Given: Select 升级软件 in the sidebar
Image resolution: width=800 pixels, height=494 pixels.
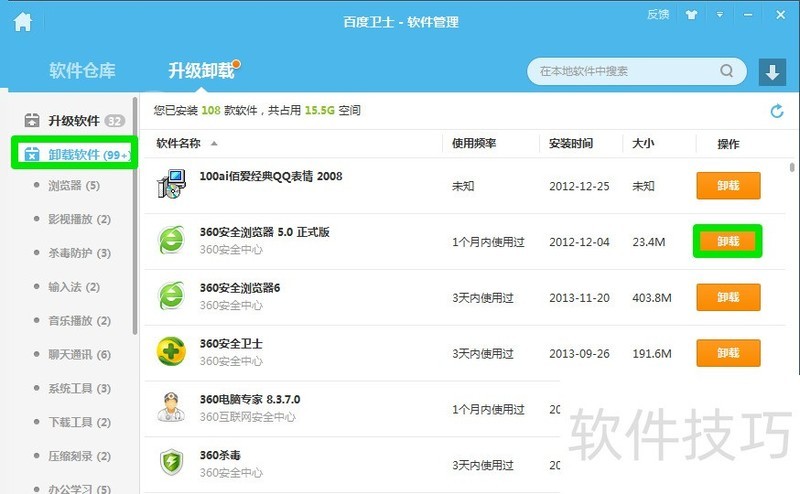Looking at the screenshot, I should [x=74, y=121].
